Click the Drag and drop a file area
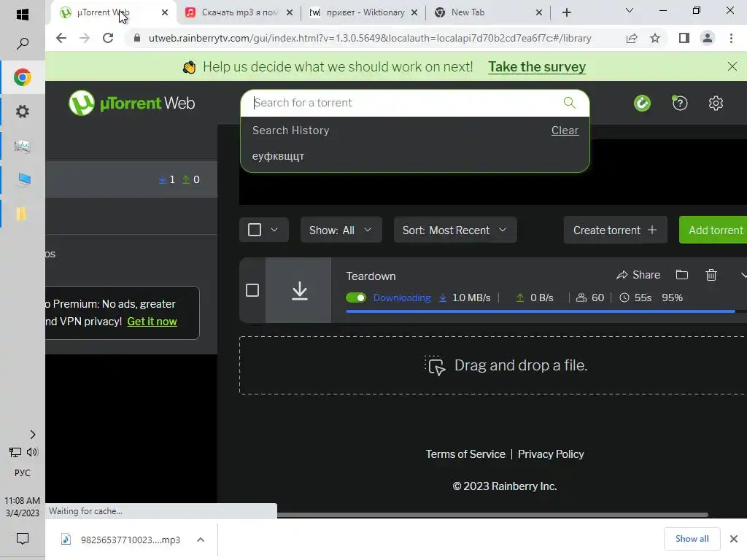The height and width of the screenshot is (560, 747). click(493, 365)
